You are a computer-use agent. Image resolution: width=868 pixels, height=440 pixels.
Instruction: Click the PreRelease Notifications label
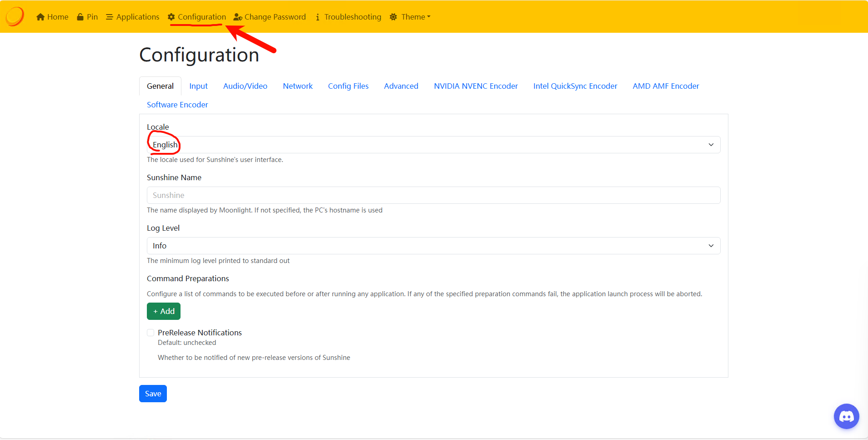click(200, 333)
